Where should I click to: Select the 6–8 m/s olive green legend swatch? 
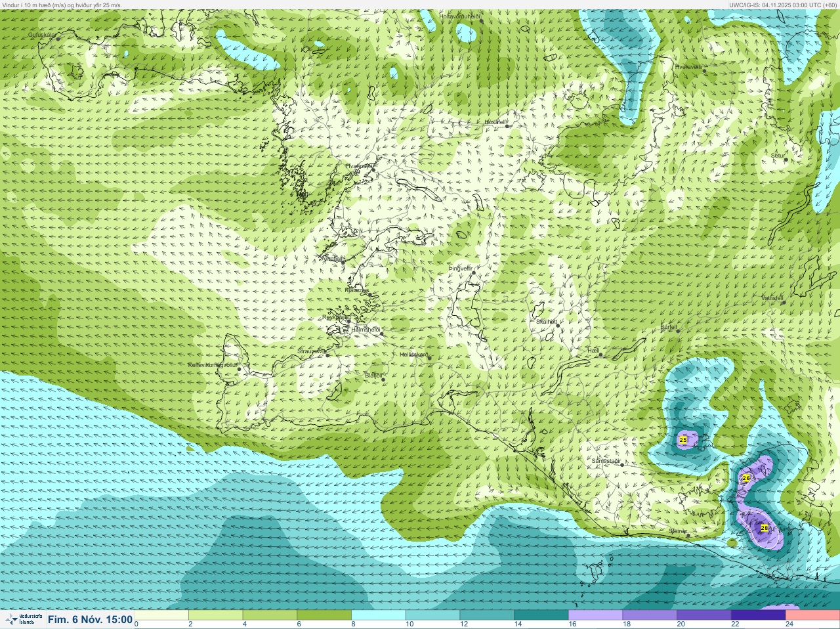coord(324,615)
